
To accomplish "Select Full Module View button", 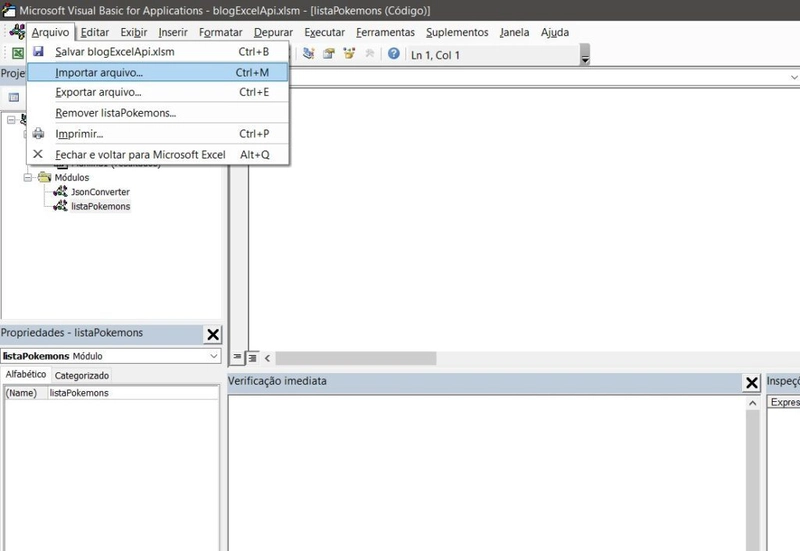I will (252, 358).
